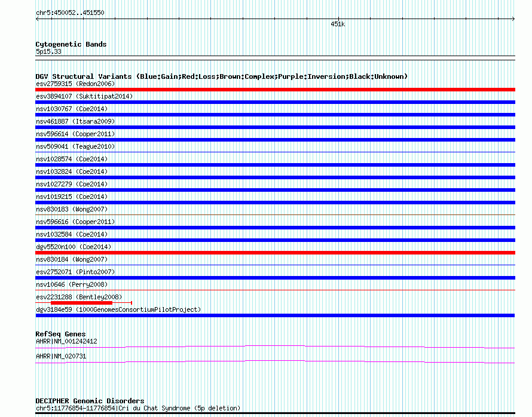Open the DGV Structural Variants track title
The image size is (532, 417).
pyautogui.click(x=221, y=76)
